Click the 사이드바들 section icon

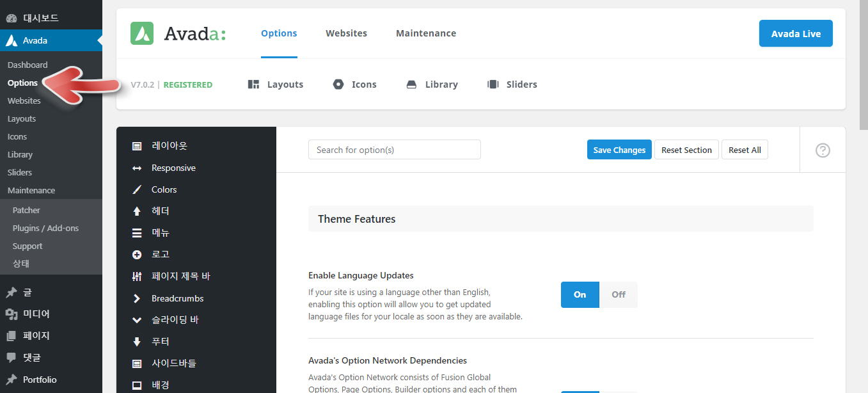coord(137,364)
